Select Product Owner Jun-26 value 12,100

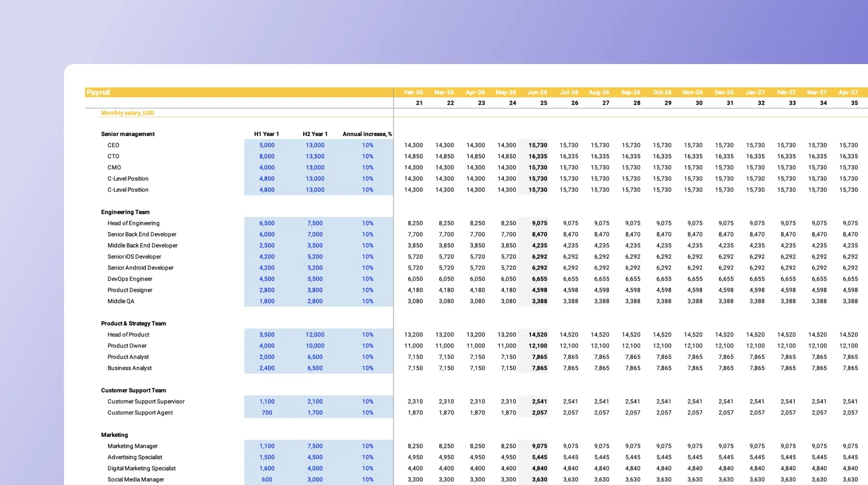[537, 346]
